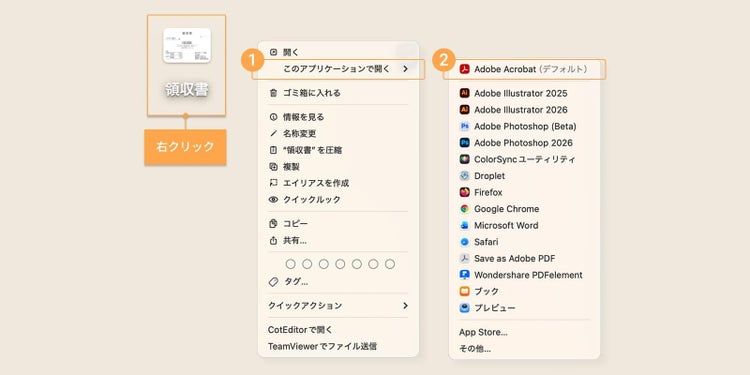This screenshot has width=750, height=375.
Task: Click the Adobe Photoshop 2026 icon
Action: (x=464, y=143)
